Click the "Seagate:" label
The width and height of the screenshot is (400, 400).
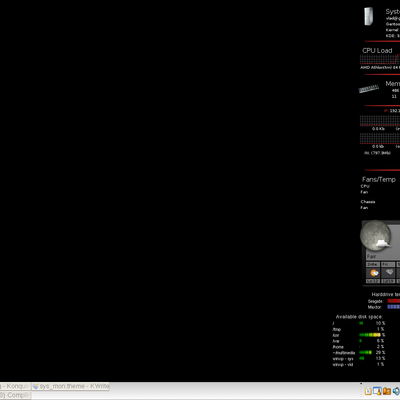pyautogui.click(x=376, y=301)
